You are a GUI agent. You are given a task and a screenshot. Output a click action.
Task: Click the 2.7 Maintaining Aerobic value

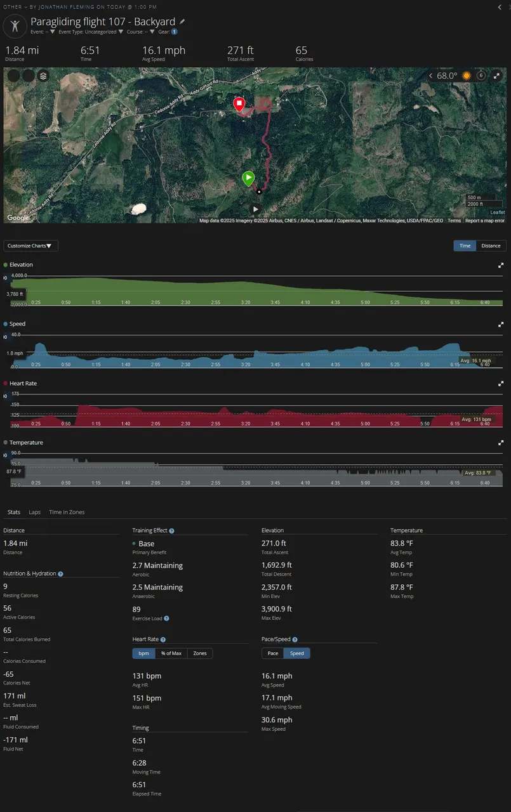click(157, 565)
